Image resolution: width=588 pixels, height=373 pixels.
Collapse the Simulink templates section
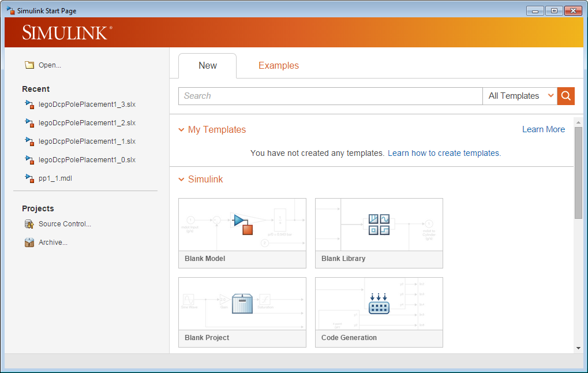[181, 180]
